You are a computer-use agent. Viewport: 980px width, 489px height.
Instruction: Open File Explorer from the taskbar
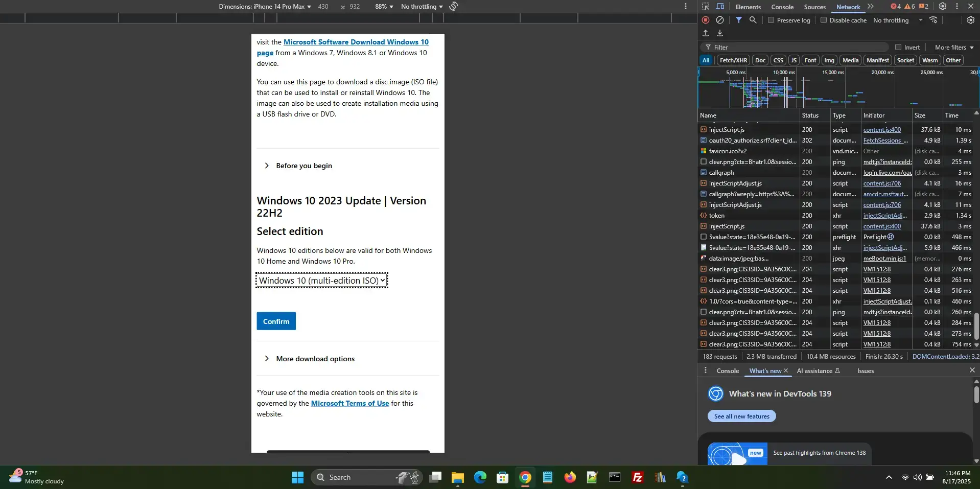point(457,477)
